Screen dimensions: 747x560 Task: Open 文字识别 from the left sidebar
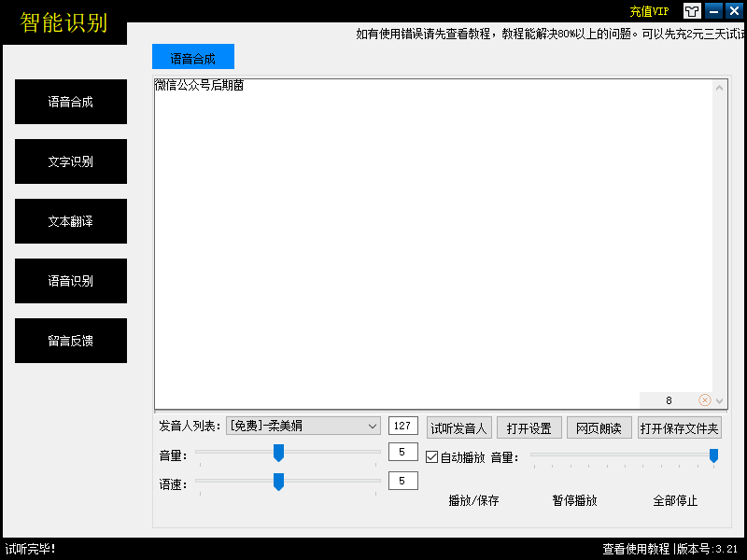click(x=71, y=161)
